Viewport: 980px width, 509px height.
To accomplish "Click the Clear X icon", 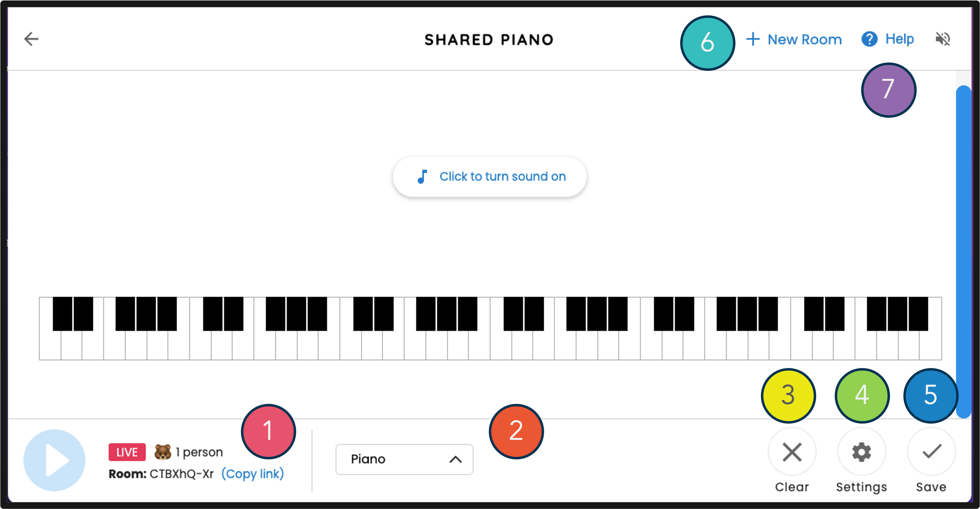I will click(x=792, y=451).
